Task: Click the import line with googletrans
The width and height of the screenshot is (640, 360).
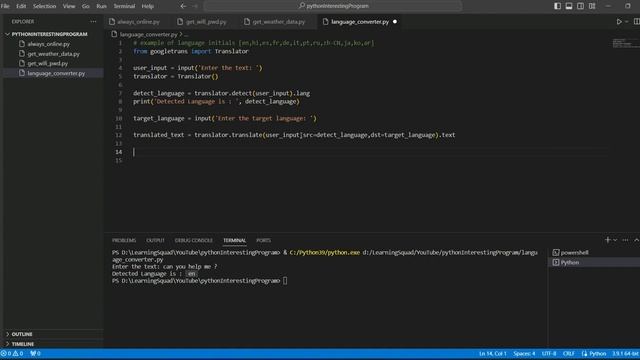Action: [x=191, y=51]
